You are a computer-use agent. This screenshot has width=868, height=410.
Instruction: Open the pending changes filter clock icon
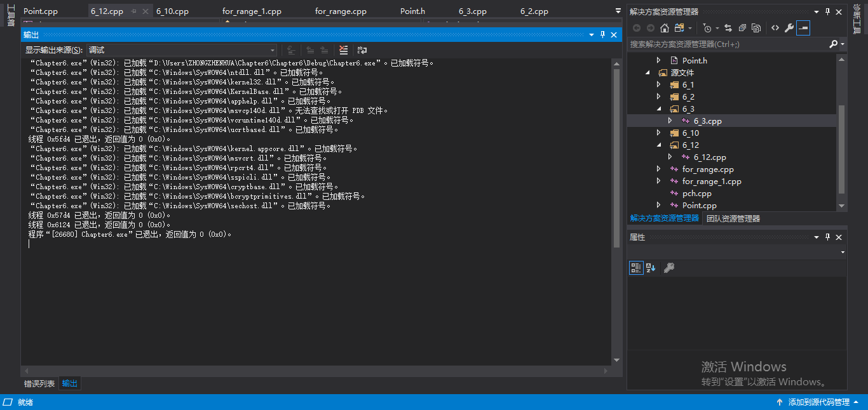pyautogui.click(x=707, y=28)
